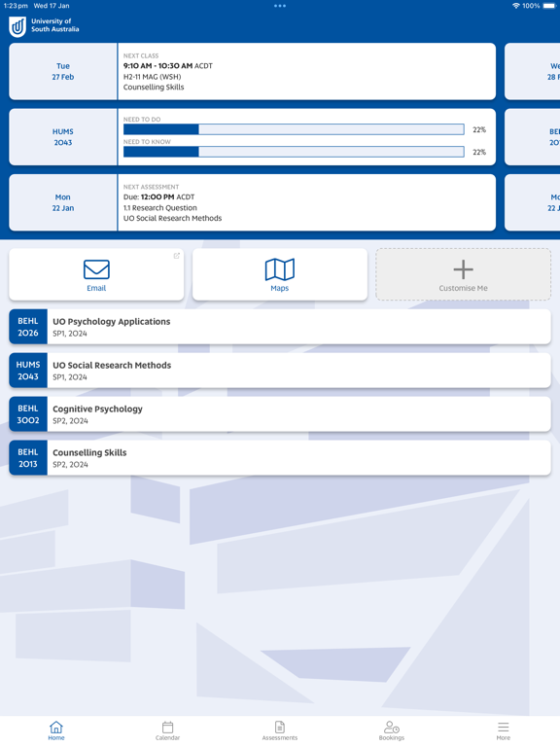The image size is (560, 747).
Task: Tap the University of South Australia logo
Action: click(44, 25)
